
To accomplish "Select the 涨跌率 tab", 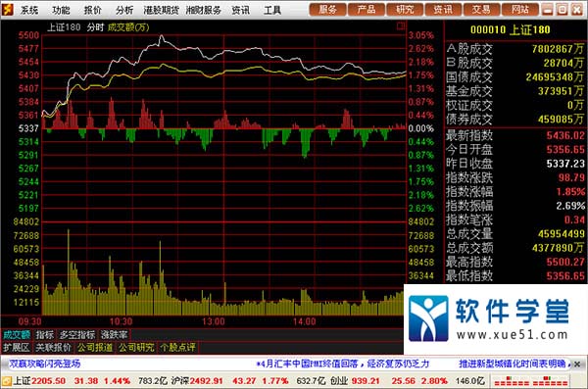I will coord(114,334).
